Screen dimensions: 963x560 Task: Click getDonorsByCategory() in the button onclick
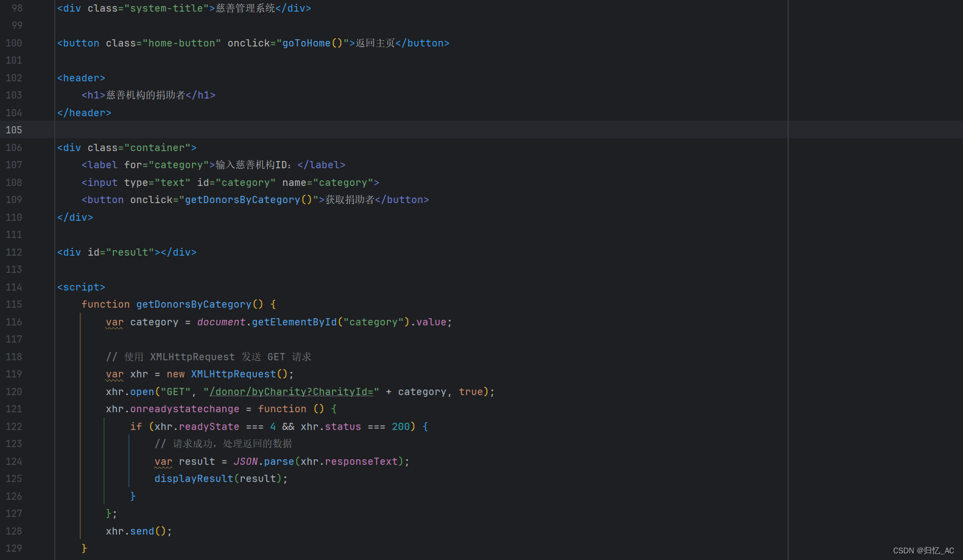coord(248,200)
